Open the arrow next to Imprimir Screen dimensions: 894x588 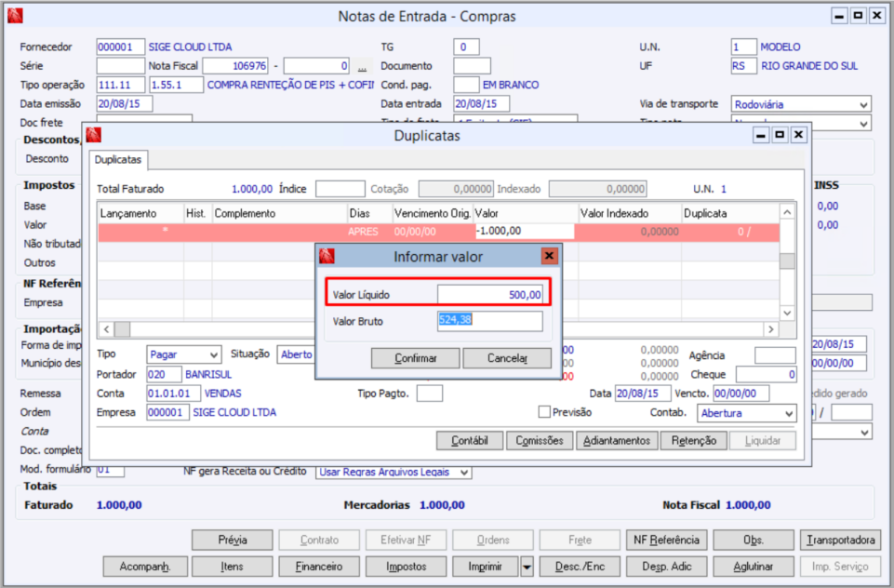pos(527,567)
